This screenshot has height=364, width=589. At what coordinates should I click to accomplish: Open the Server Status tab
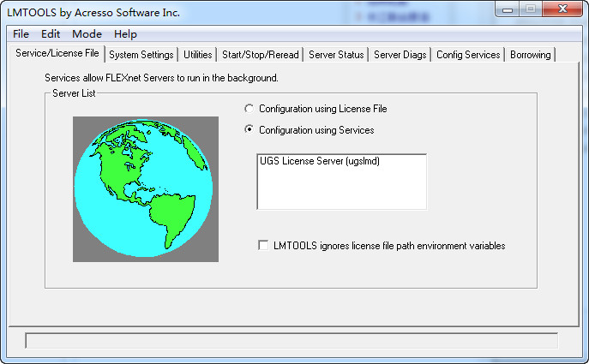pos(336,55)
